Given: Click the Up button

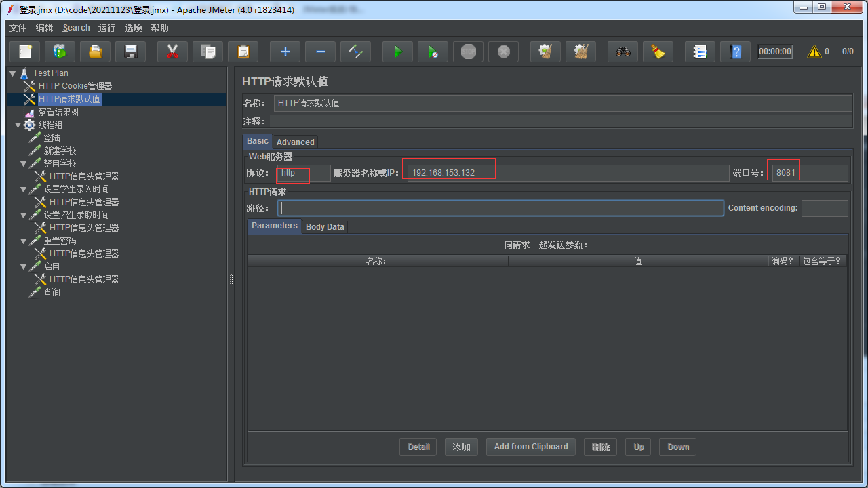Looking at the screenshot, I should [x=639, y=447].
